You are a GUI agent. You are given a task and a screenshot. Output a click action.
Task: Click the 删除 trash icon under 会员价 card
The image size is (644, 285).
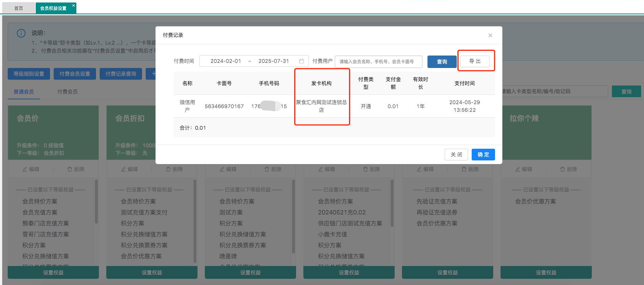click(x=70, y=169)
